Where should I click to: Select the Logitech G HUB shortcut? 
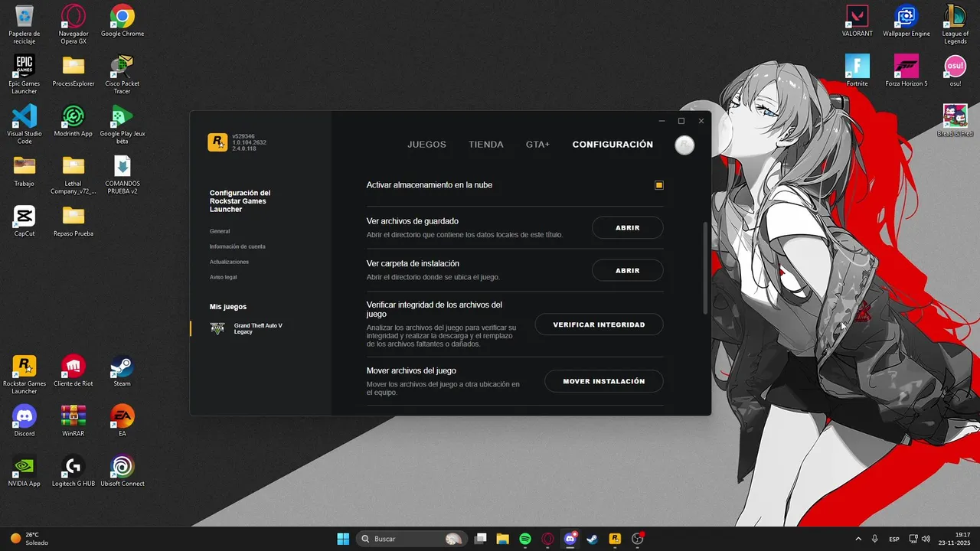[73, 471]
